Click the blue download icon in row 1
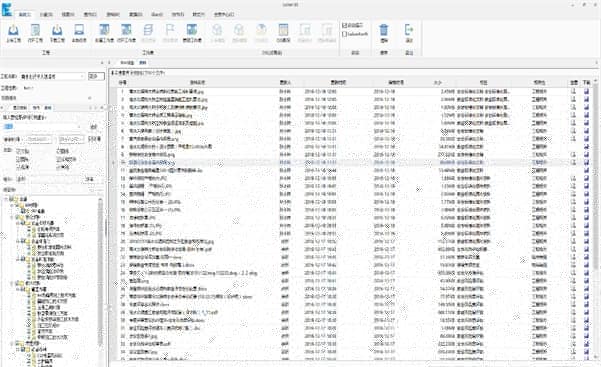This screenshot has height=367, width=601. point(586,92)
